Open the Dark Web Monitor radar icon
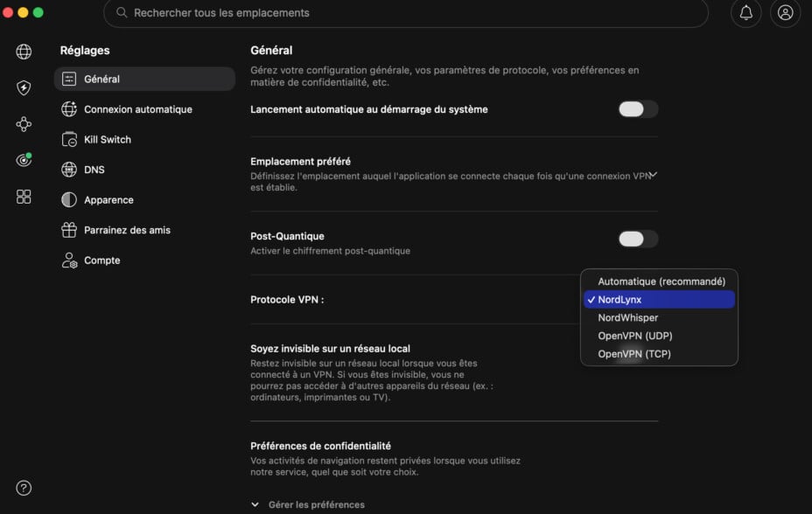The image size is (812, 514). pos(24,160)
